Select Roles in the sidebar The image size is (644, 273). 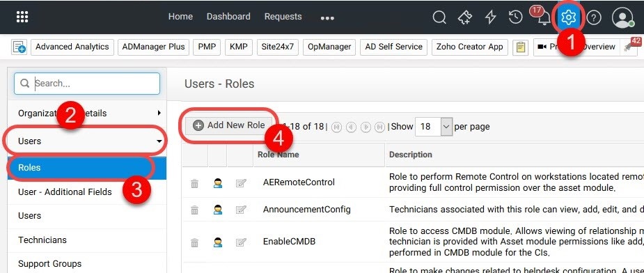tap(87, 168)
